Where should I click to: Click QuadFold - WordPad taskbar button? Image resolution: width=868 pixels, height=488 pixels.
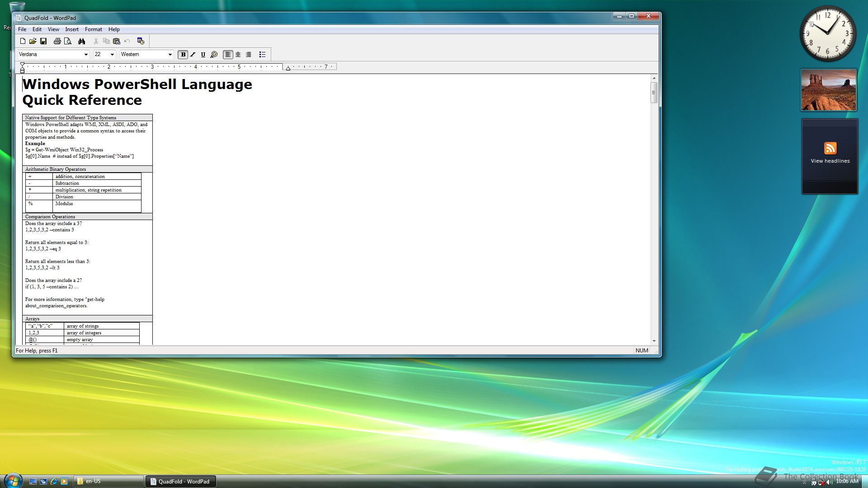point(181,481)
